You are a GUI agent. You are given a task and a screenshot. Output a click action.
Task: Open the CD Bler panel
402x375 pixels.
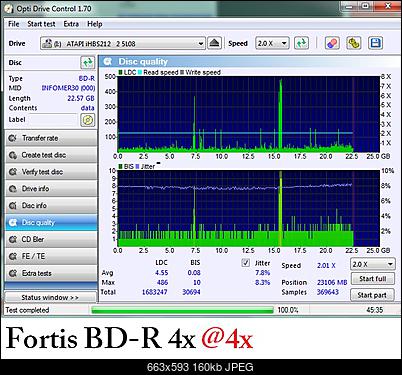pyautogui.click(x=51, y=239)
